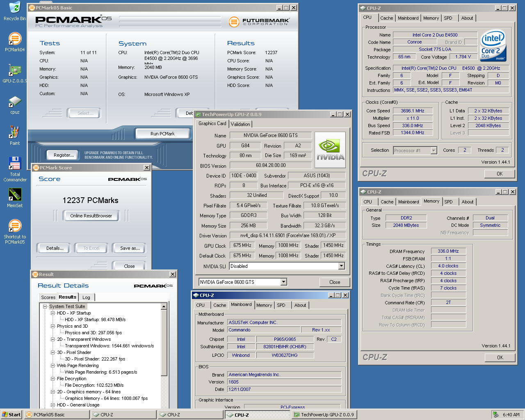
Task: Click the BIOS Version field in GPU-Z
Action: [271, 165]
